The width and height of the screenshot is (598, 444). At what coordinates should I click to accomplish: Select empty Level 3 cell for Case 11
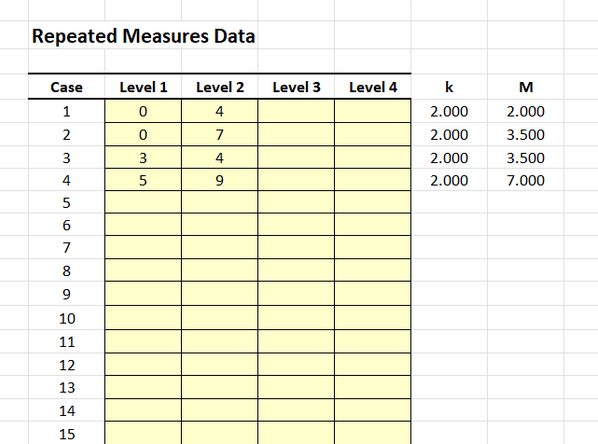(296, 341)
